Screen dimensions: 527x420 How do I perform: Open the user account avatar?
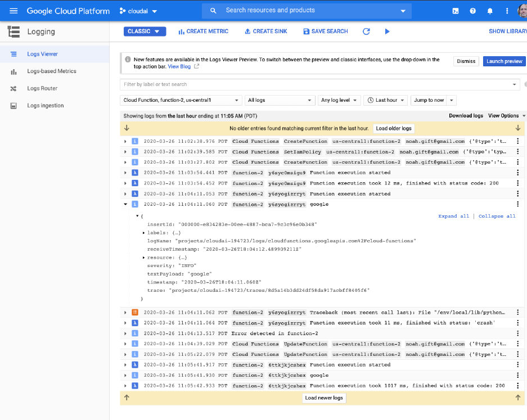523,11
